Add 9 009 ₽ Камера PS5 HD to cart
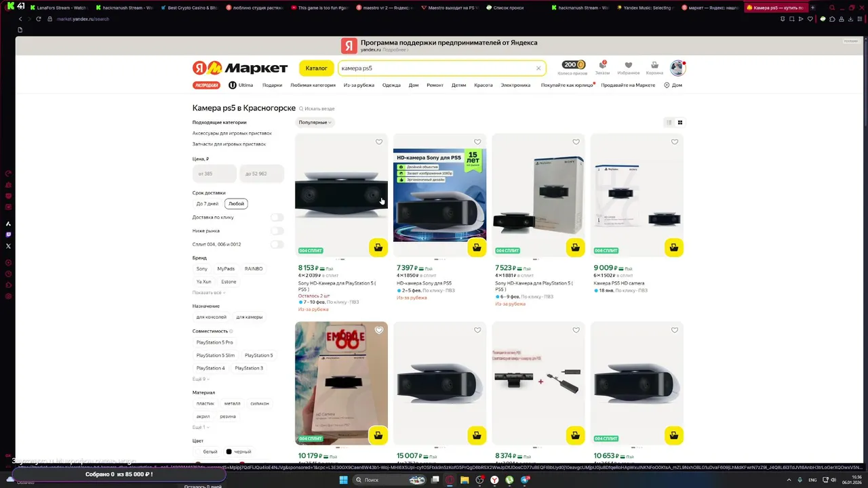The height and width of the screenshot is (488, 868). pos(673,247)
